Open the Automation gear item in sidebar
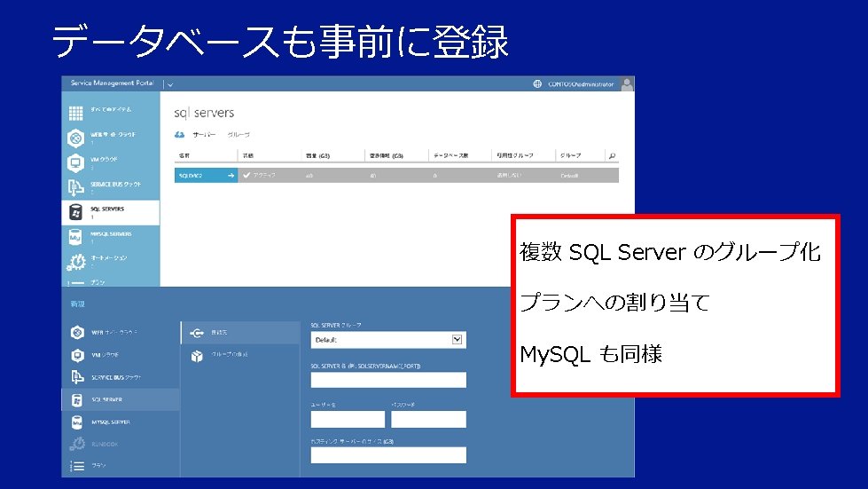 tap(110, 261)
